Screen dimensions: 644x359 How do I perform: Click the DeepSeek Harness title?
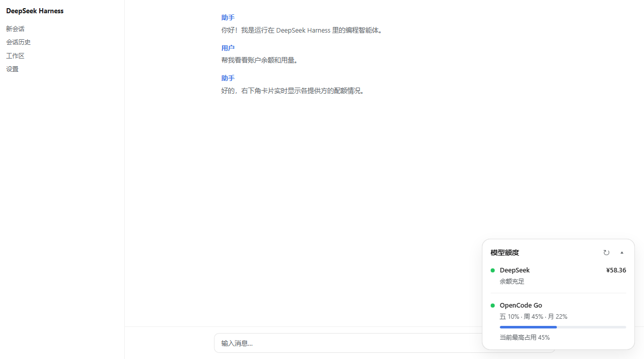35,11
